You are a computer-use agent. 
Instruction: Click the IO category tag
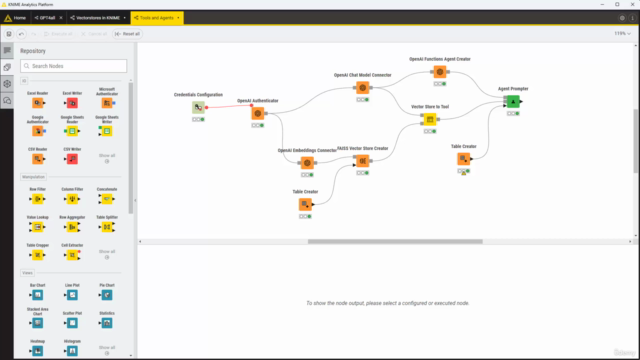click(x=24, y=81)
